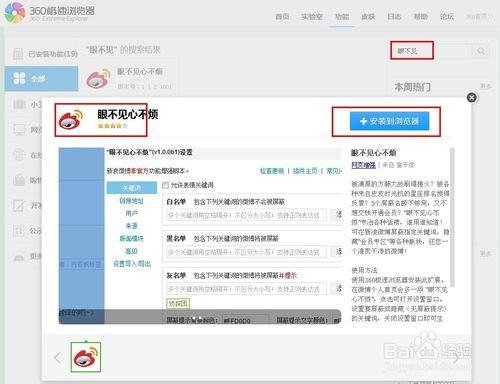Click the four-square icon beside 全部

19,79
